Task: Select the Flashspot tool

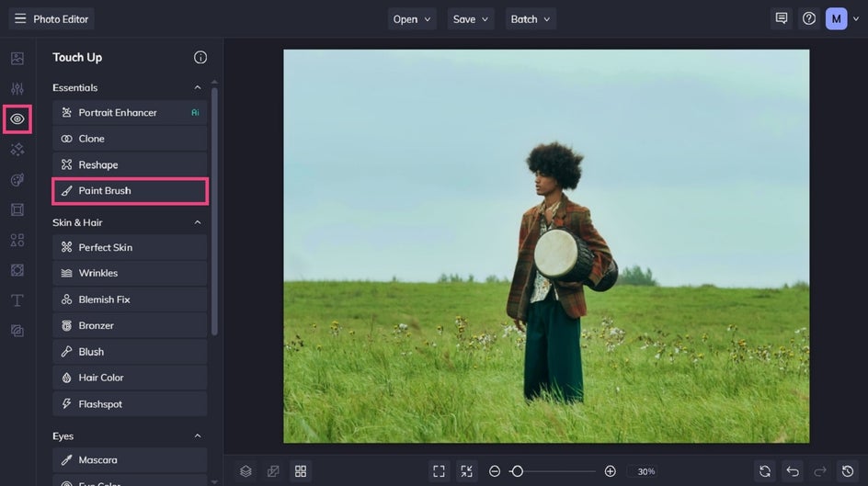Action: [130, 404]
